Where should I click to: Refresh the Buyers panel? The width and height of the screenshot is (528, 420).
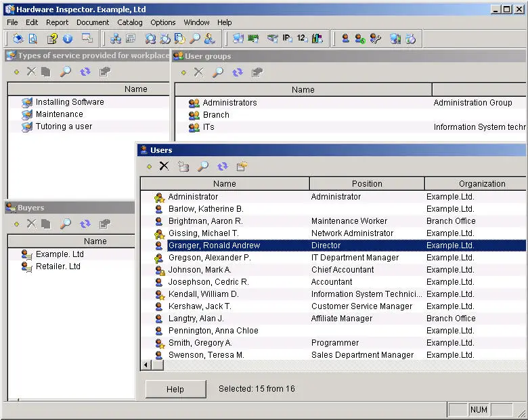pyautogui.click(x=85, y=224)
